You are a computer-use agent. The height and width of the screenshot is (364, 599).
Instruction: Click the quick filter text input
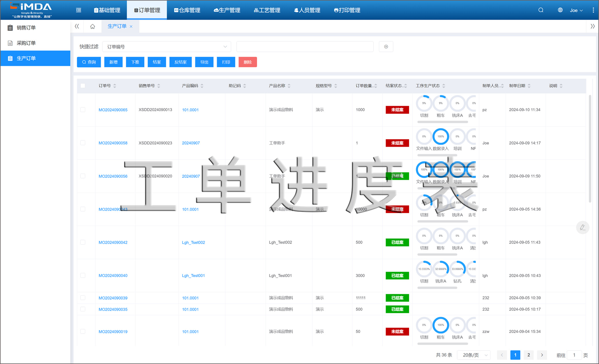coord(305,47)
